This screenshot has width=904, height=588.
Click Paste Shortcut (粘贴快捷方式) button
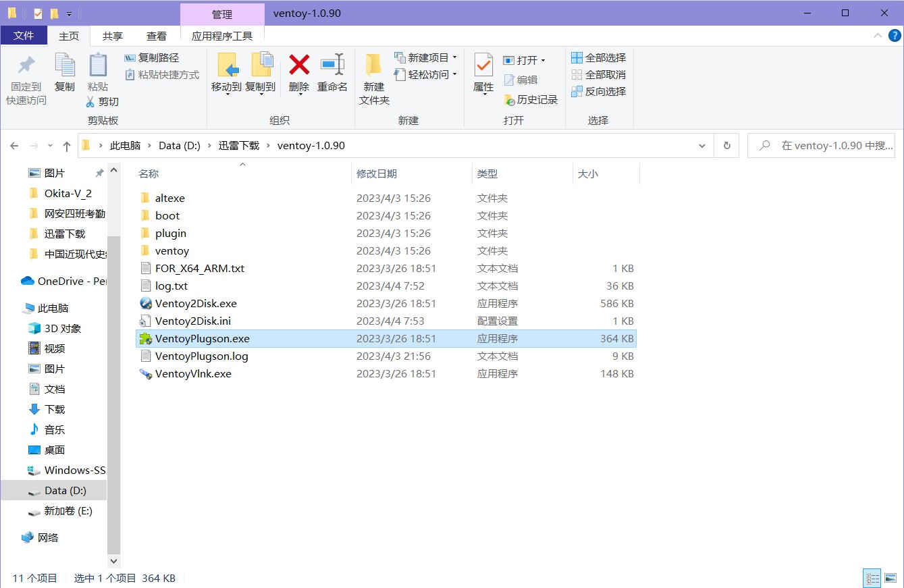162,75
